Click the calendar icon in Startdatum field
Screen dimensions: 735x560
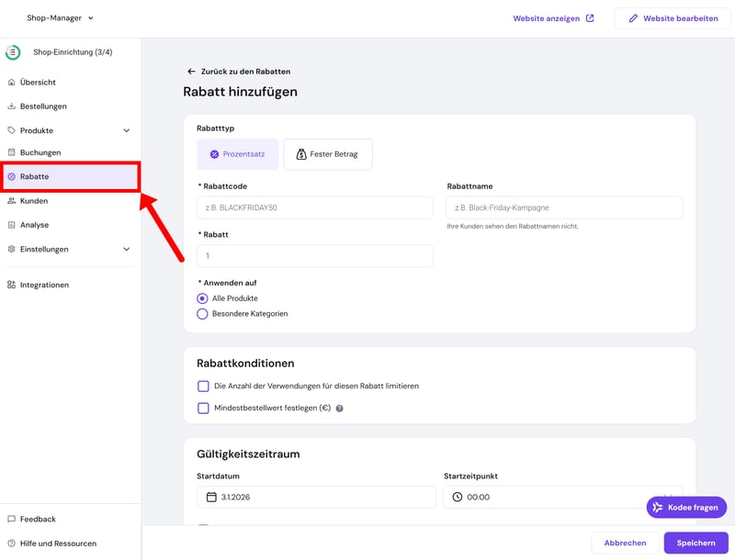[x=210, y=497]
